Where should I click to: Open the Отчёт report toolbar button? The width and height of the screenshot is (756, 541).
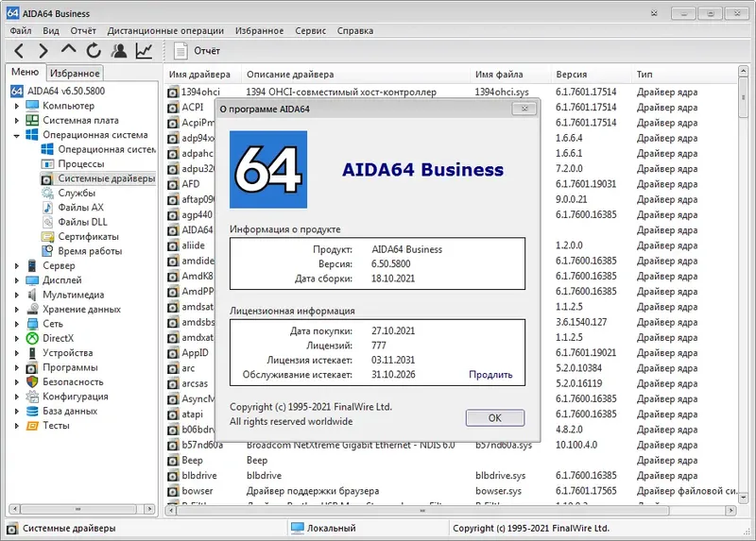pos(197,51)
